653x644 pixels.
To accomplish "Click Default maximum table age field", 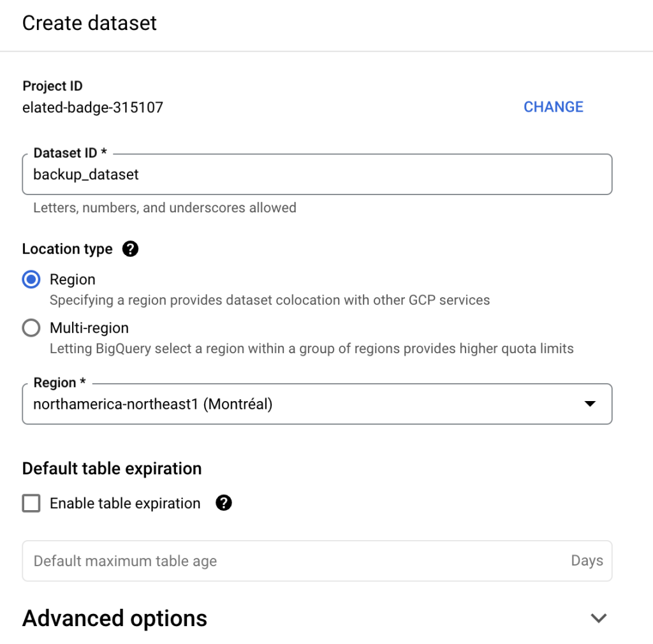I will (x=317, y=560).
